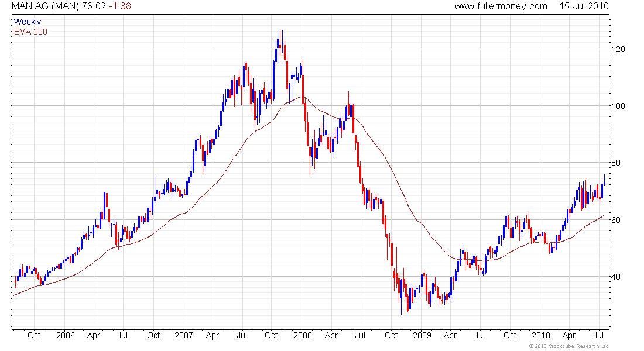The width and height of the screenshot is (644, 351).
Task: Select the 2006 year label on time axis
Action: point(66,335)
